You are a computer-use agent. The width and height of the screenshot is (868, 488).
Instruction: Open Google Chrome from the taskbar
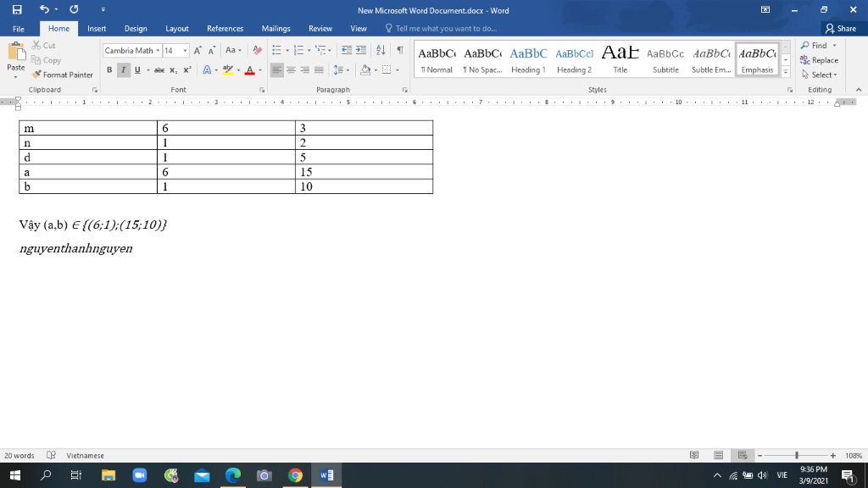pyautogui.click(x=295, y=475)
